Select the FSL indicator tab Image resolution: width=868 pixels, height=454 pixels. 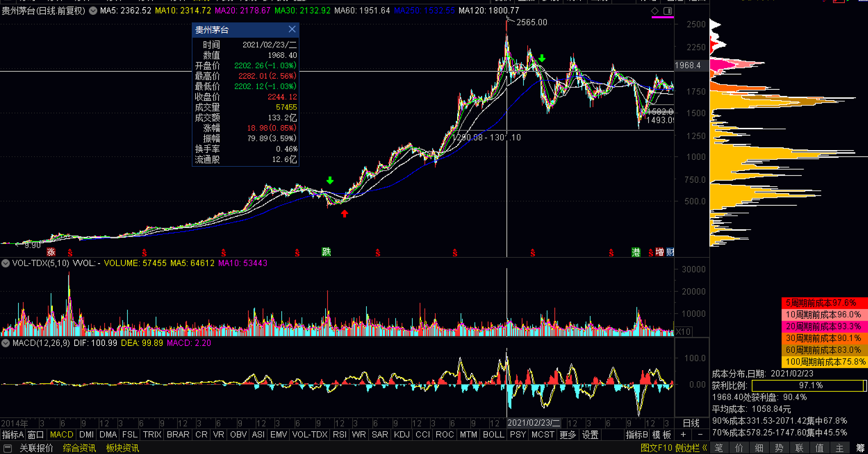[130, 435]
